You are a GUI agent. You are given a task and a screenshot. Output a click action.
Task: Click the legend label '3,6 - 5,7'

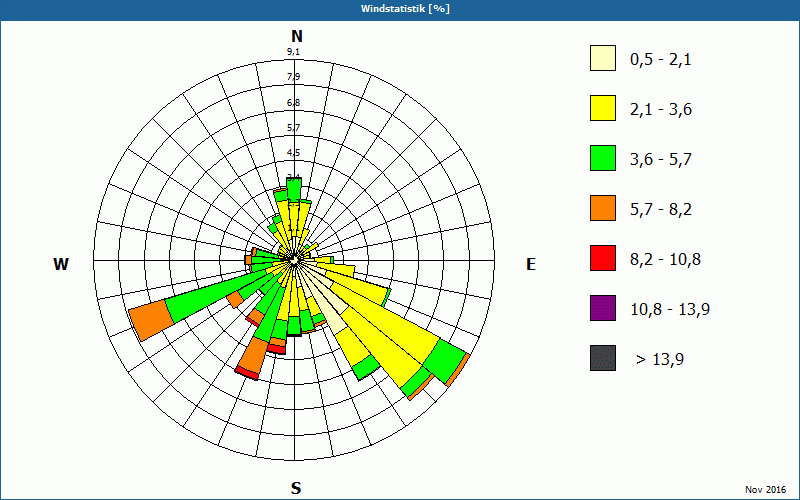(x=661, y=160)
